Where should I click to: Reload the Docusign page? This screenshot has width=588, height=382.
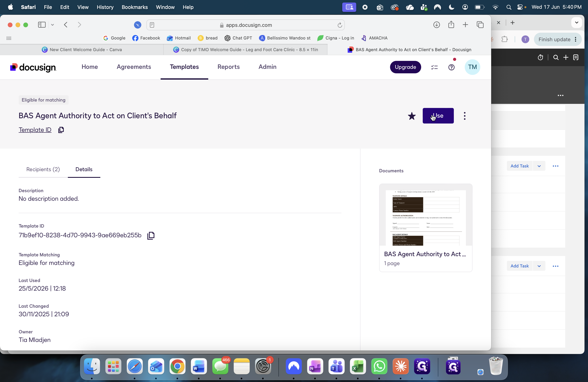click(340, 25)
